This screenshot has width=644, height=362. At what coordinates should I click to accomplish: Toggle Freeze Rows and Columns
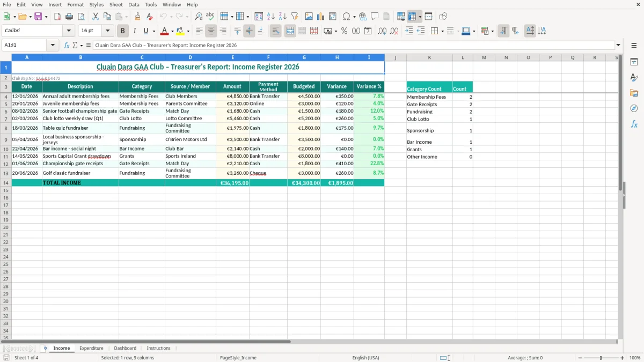tap(412, 17)
